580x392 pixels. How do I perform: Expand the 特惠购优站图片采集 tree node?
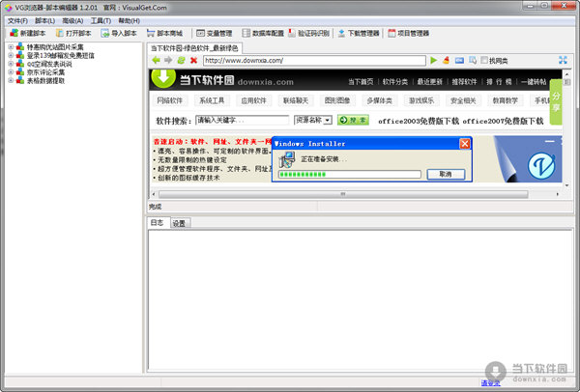(11, 47)
